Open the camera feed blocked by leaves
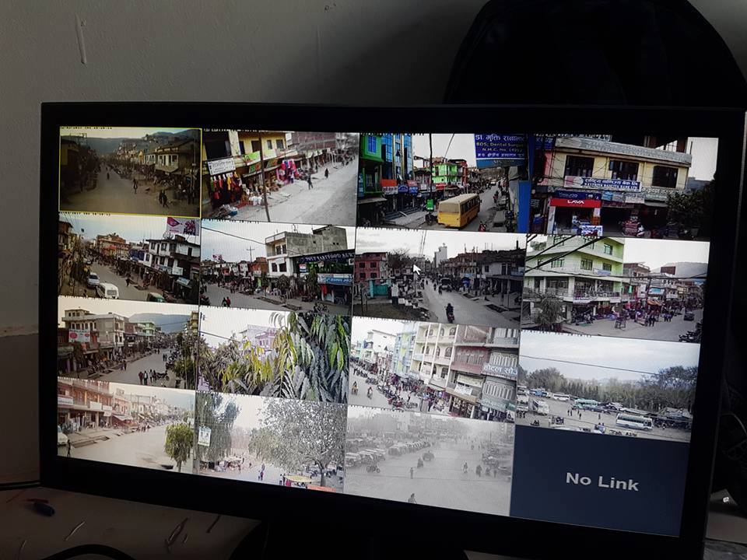Viewport: 747px width, 560px height. click(x=275, y=355)
